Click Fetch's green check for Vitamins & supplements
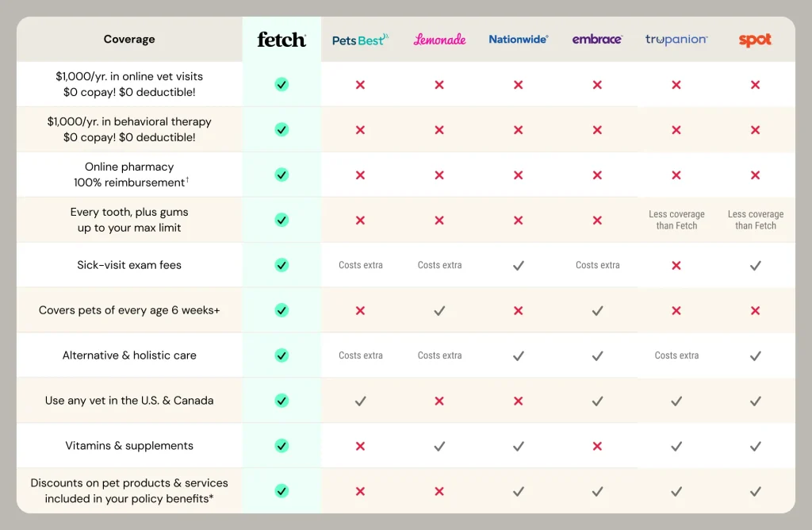 (282, 446)
